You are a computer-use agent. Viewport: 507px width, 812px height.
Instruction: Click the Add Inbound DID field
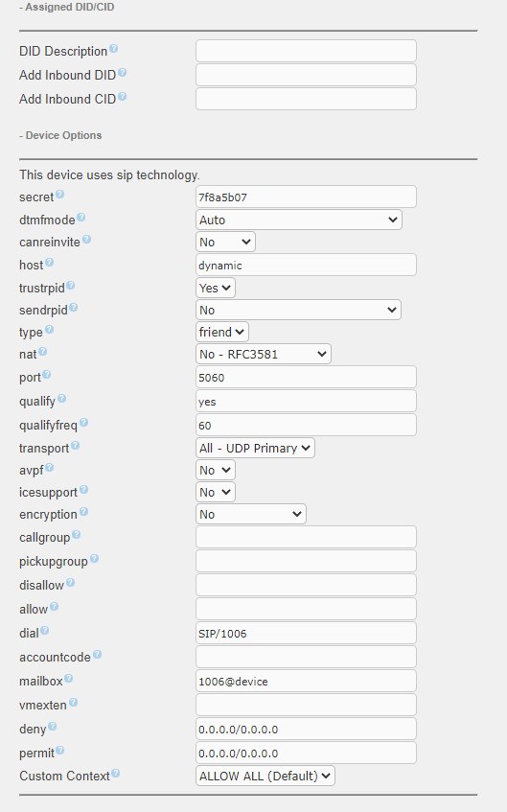point(306,75)
